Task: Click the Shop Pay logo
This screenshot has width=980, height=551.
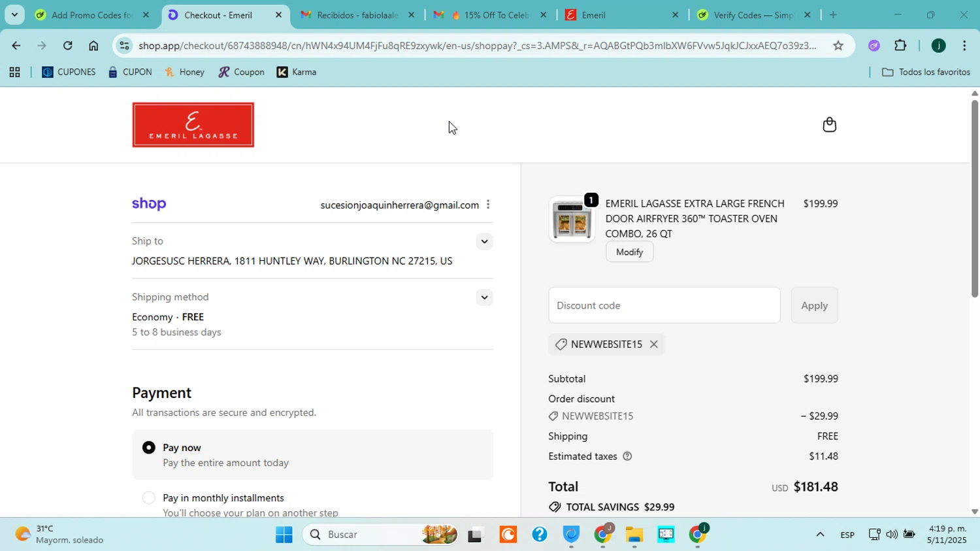Action: [149, 204]
